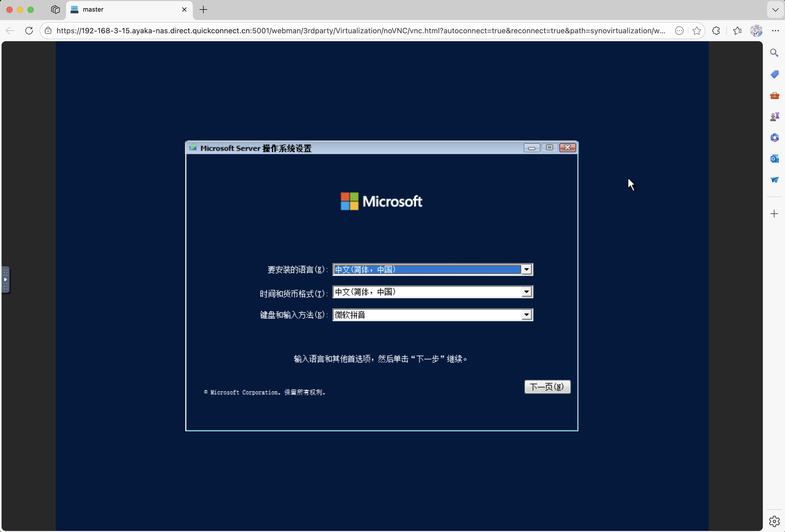
Task: Click the paper plane Drop icon
Action: (774, 180)
